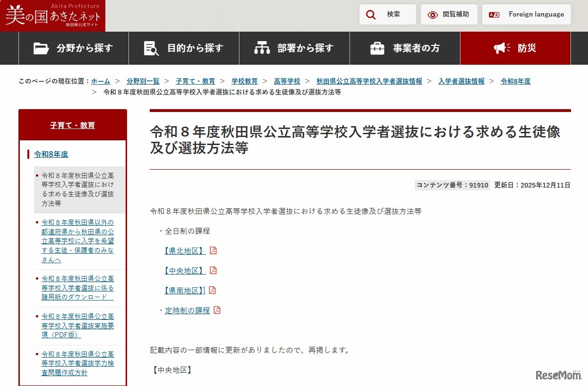Image resolution: width=588 pixels, height=386 pixels.
Task: Open the 【県南地区】 PDF link
Action: [x=185, y=291]
